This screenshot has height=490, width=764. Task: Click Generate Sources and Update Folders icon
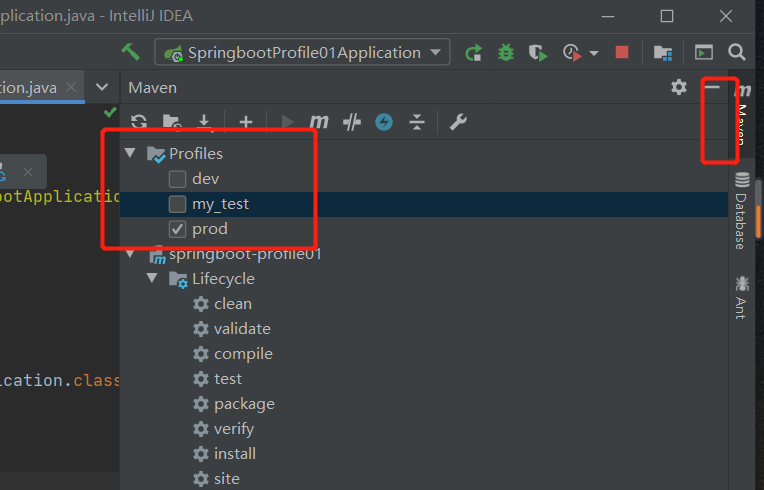172,122
